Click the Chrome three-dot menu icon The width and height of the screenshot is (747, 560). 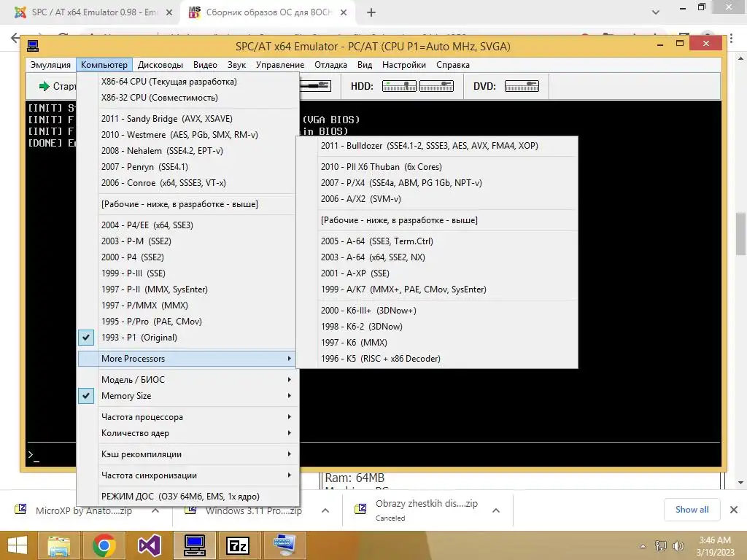(731, 39)
